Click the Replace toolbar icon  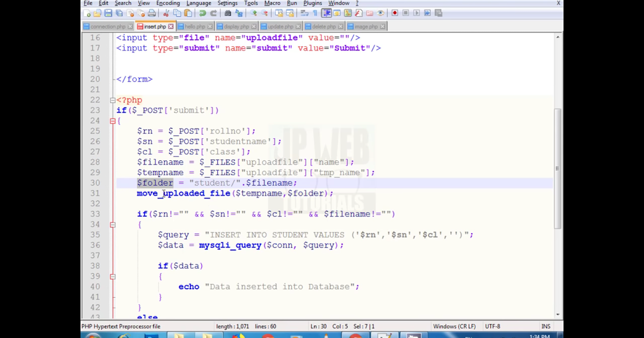[x=239, y=13]
